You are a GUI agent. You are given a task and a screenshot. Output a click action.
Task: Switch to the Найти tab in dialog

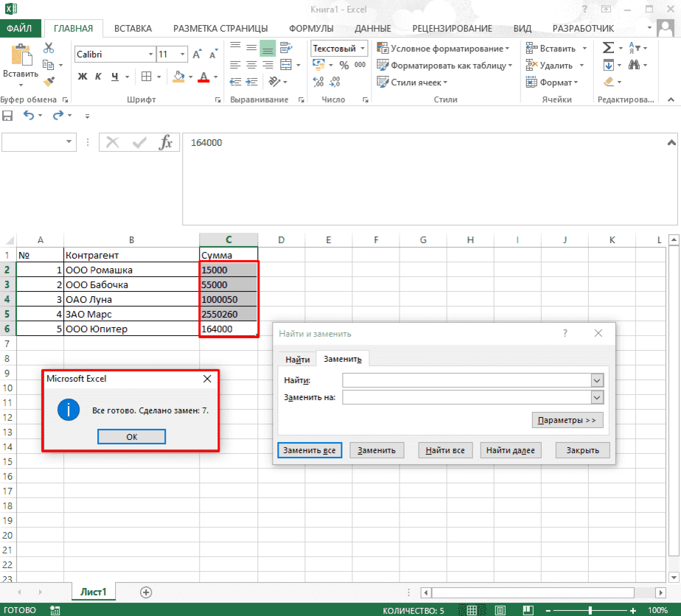point(298,360)
